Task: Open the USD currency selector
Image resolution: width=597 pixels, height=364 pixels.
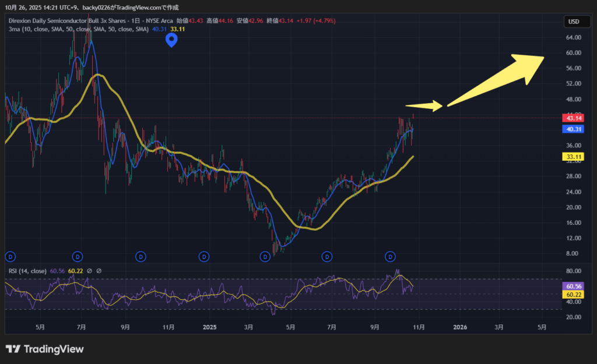Action: 573,22
